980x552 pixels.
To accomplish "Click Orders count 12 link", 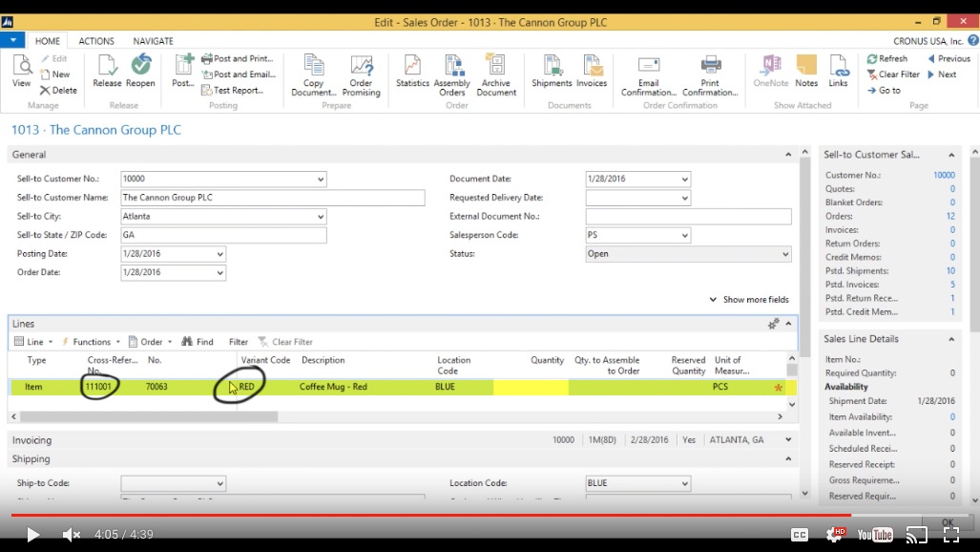I will point(950,216).
